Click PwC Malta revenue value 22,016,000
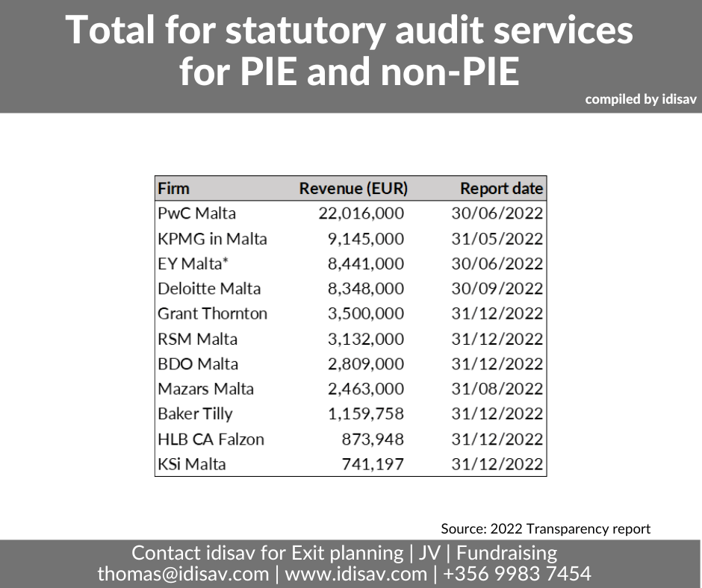The image size is (702, 588). pyautogui.click(x=361, y=213)
